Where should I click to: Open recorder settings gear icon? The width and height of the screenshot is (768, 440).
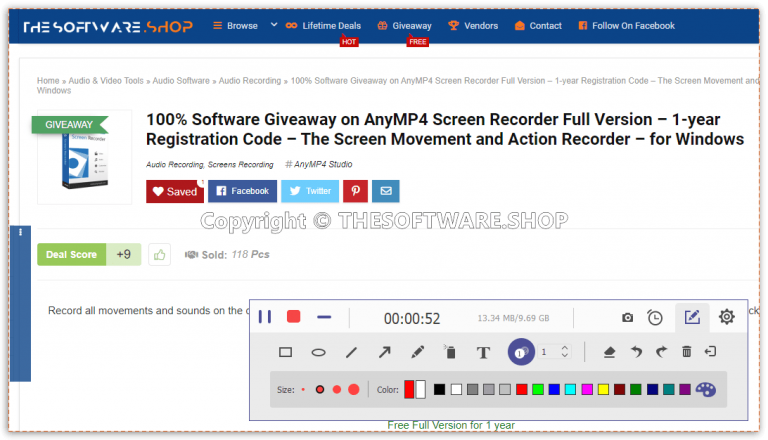tap(726, 317)
